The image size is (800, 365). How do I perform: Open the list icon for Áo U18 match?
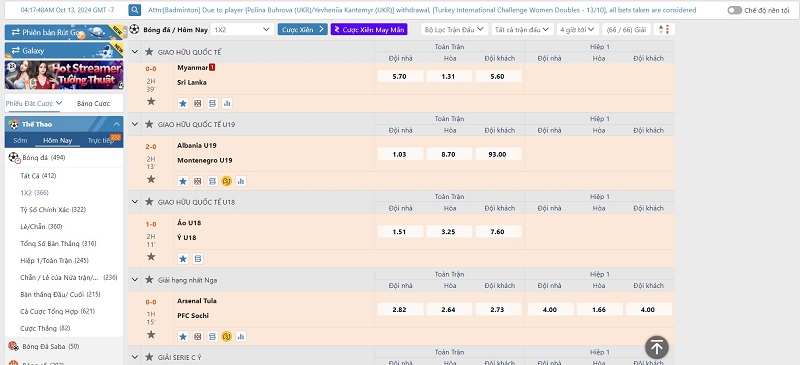tap(197, 259)
